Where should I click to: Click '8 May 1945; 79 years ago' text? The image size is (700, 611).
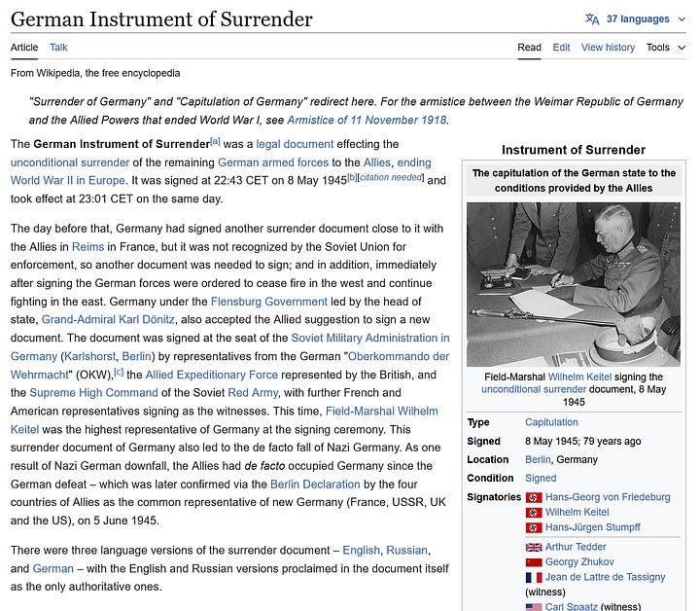coord(583,442)
